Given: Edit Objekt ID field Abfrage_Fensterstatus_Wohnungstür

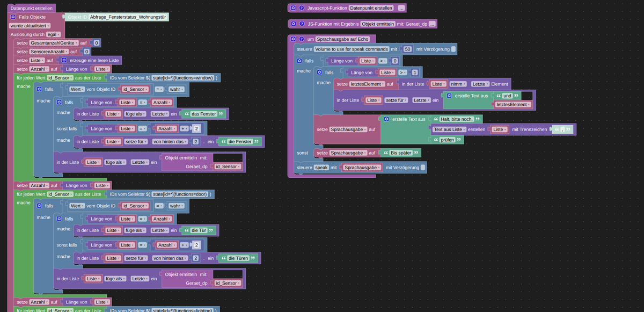Looking at the screenshot, I should (x=128, y=17).
